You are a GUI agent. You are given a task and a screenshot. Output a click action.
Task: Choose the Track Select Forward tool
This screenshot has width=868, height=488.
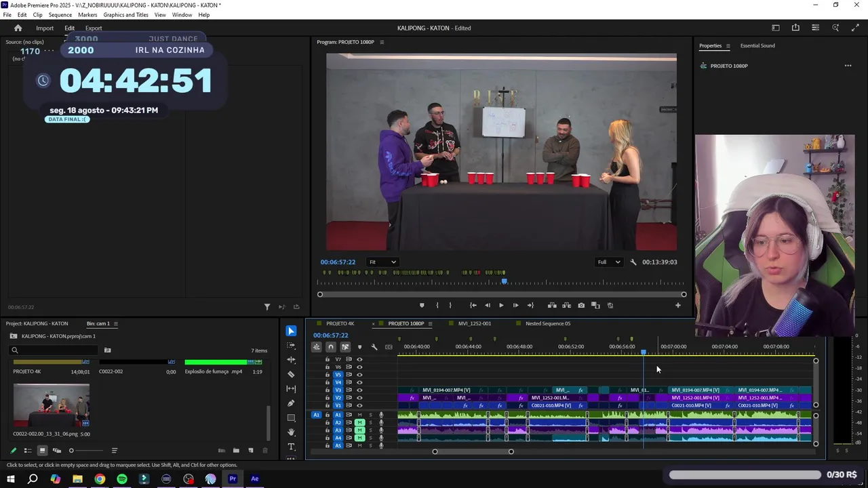[x=291, y=346]
